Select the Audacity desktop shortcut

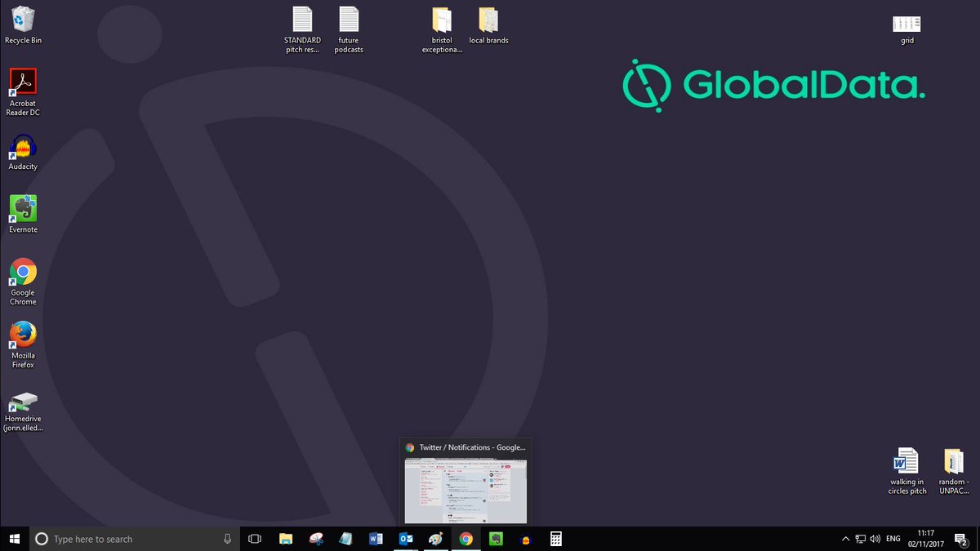click(23, 152)
